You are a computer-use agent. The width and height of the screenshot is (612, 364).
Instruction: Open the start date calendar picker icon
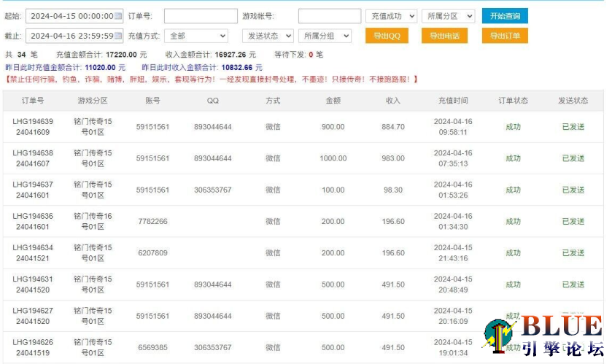[118, 16]
